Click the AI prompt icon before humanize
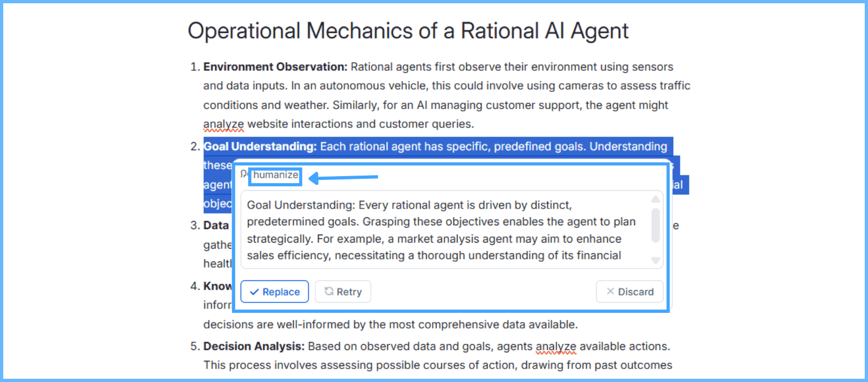 [x=244, y=174]
